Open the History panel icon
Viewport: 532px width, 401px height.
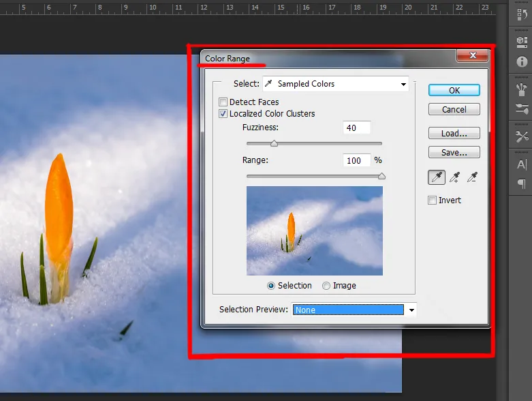coord(522,14)
